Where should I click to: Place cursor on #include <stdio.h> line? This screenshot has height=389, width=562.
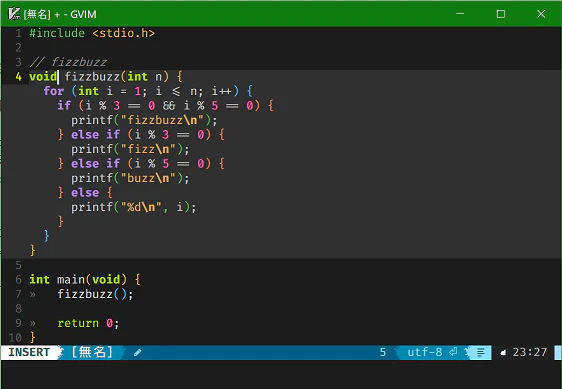pyautogui.click(x=92, y=33)
